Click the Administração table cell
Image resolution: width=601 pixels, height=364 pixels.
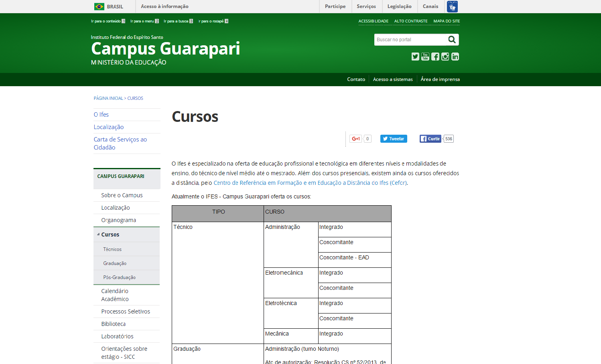point(291,245)
